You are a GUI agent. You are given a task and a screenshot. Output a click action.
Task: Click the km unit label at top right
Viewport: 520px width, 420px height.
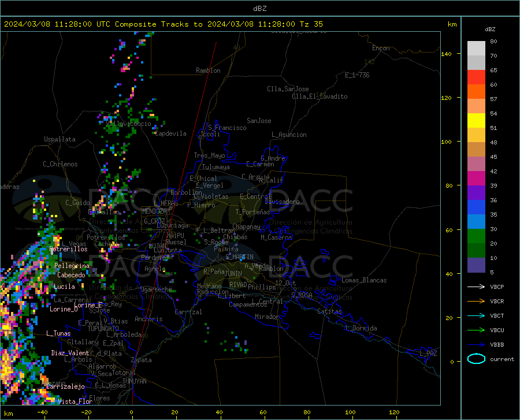point(452,24)
